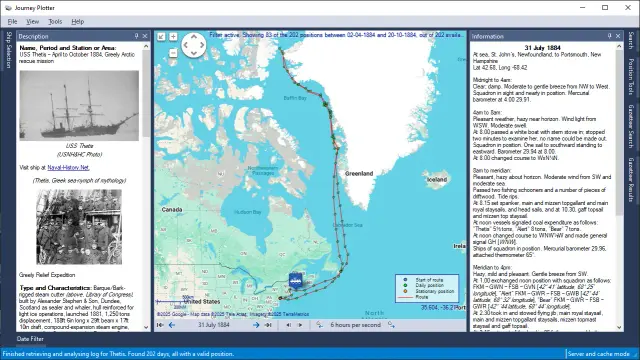Click the 'Hudson Bay' label on the map
Image resolution: width=640 pixels, height=360 pixels.
pos(248,212)
